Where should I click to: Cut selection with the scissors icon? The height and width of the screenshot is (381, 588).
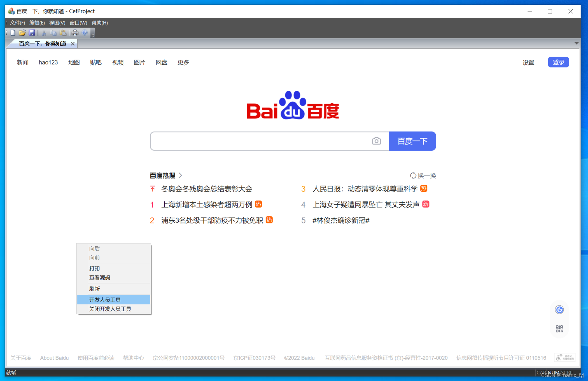44,33
